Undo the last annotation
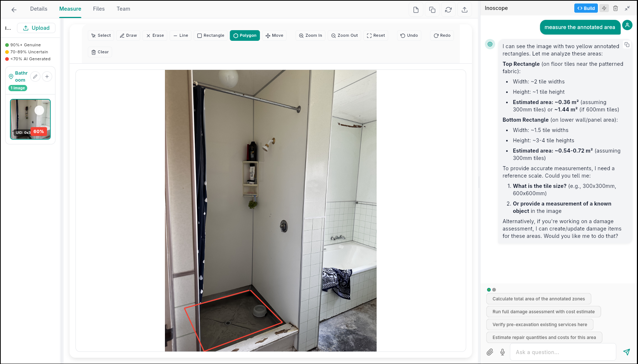 (409, 35)
